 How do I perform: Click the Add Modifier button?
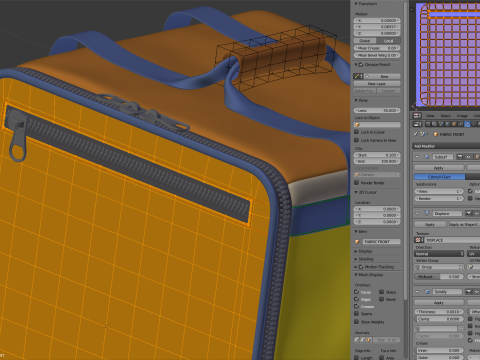click(x=446, y=146)
